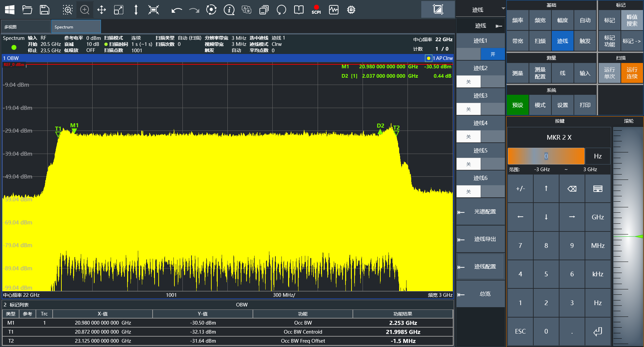The height and width of the screenshot is (347, 644).
Task: Open the 频率 menu
Action: (518, 20)
